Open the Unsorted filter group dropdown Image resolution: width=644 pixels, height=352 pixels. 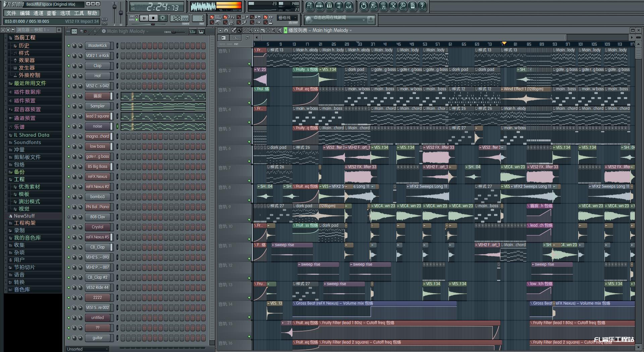[88, 349]
